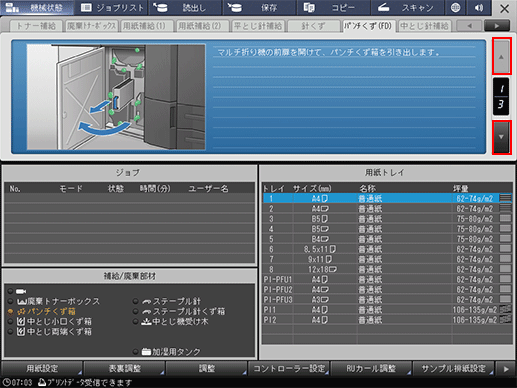Click tray 1 paper level indicator
This screenshot has width=517, height=388.
tap(505, 198)
